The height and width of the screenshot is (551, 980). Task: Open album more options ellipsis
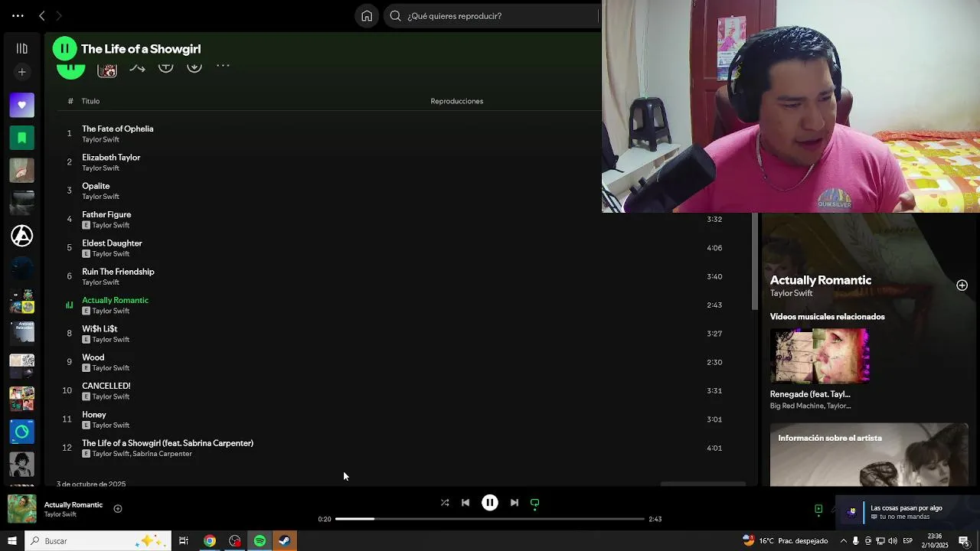tap(223, 67)
